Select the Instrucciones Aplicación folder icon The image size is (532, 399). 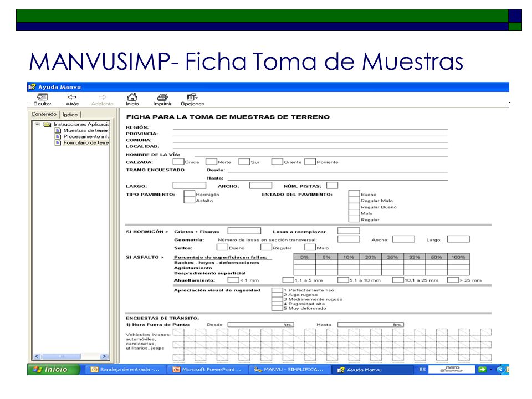click(x=47, y=125)
